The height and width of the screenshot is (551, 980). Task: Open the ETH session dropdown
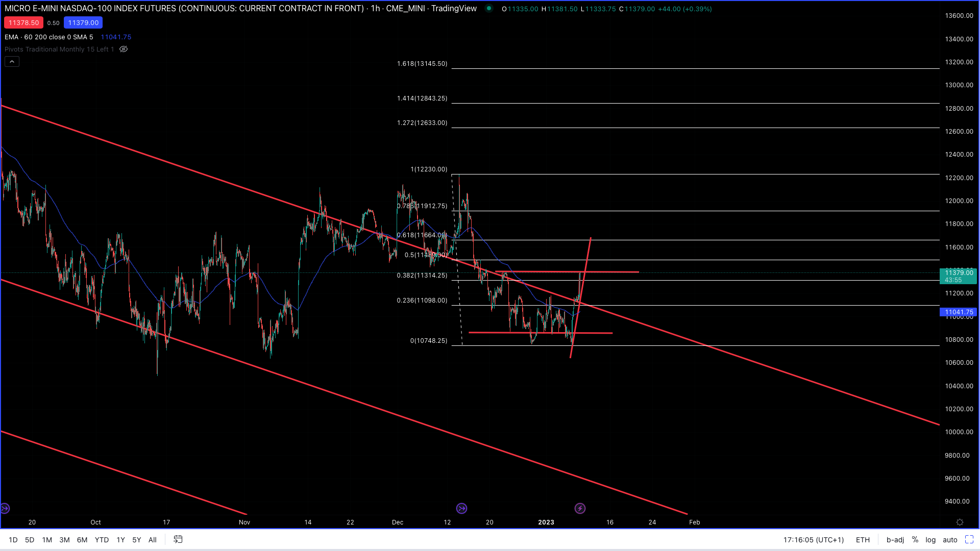[x=863, y=540]
